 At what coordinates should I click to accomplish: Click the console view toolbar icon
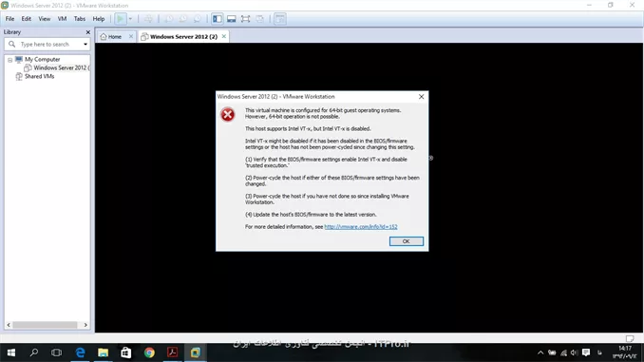tap(280, 19)
